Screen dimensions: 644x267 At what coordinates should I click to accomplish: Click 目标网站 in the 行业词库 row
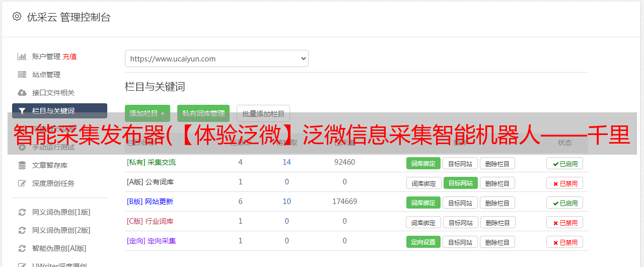(x=460, y=222)
